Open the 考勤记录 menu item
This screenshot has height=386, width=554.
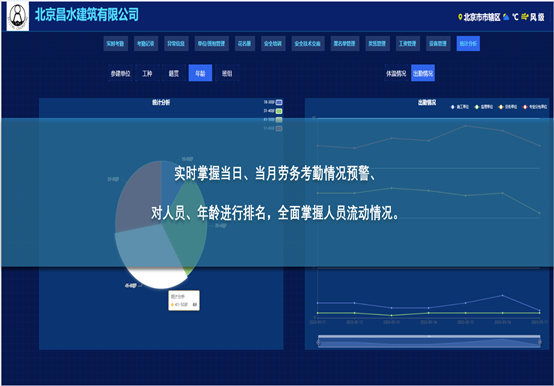146,43
